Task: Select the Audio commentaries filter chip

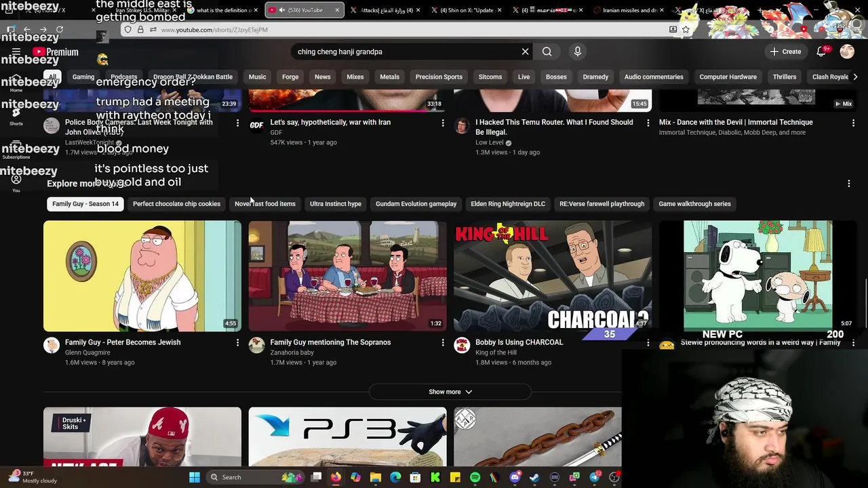Action: coord(654,77)
